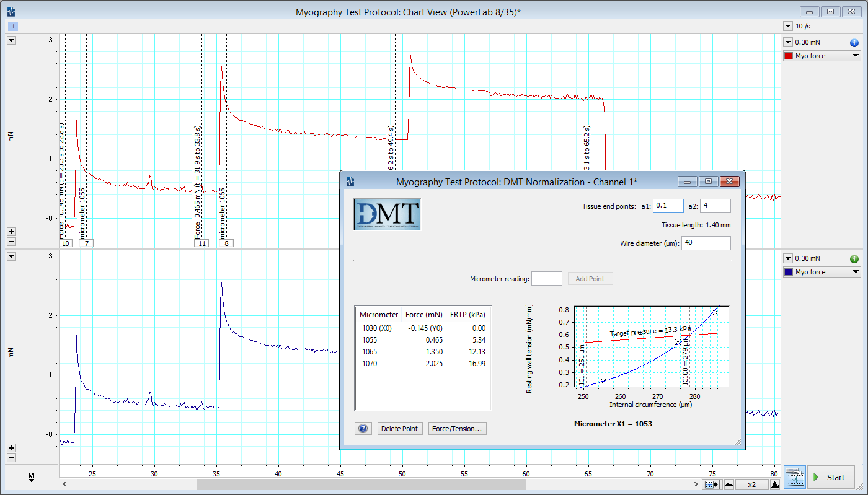Screen dimensions: 868x495
Task: Click the large mountain icon to compress the timebase
Action: coord(774,484)
